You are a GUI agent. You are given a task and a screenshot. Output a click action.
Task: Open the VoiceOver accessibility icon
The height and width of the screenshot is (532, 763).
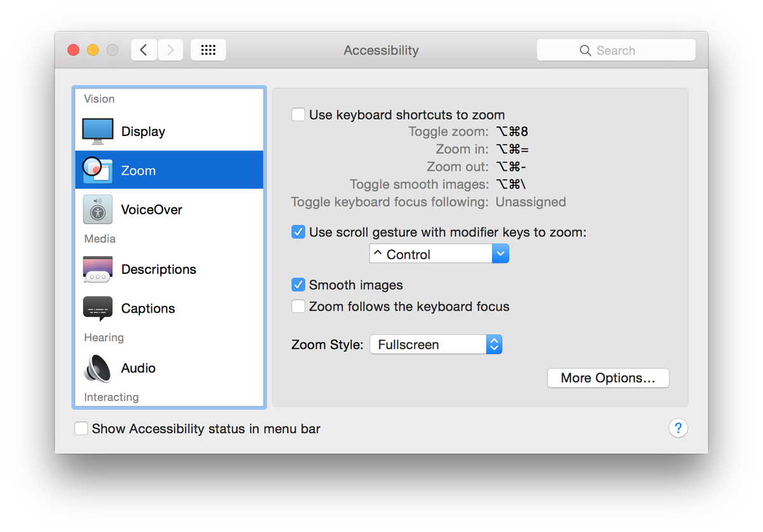(98, 210)
